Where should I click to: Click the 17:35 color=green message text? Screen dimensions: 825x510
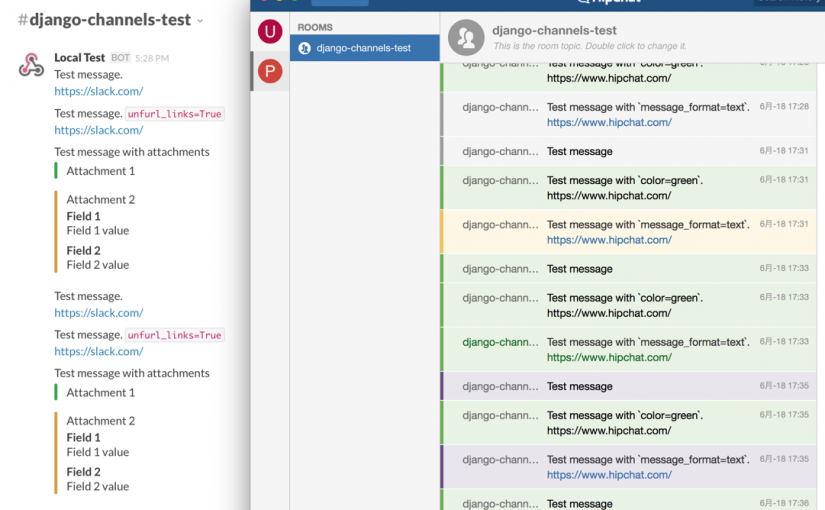(625, 415)
